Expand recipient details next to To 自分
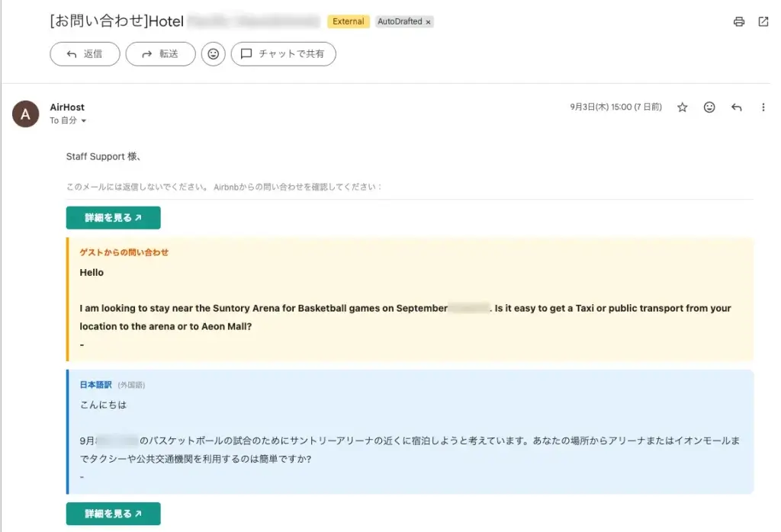Screen dimensions: 781x532 pyautogui.click(x=84, y=120)
